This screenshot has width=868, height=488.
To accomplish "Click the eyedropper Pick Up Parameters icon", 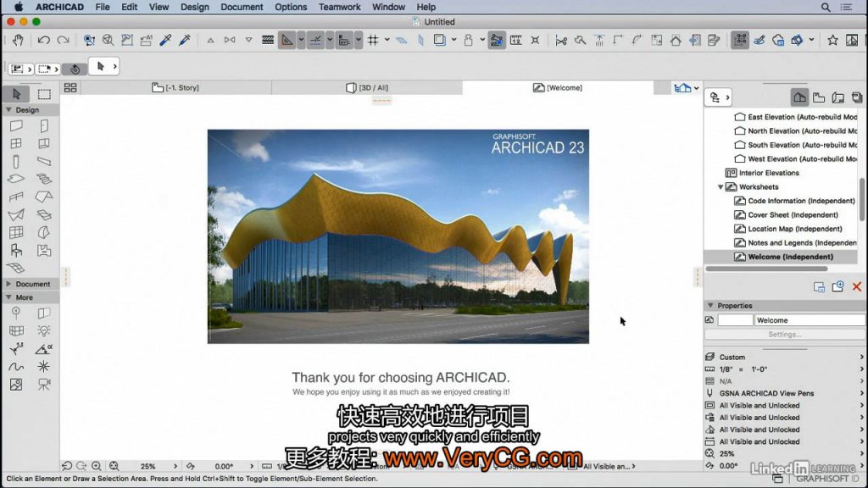I will 165,40.
